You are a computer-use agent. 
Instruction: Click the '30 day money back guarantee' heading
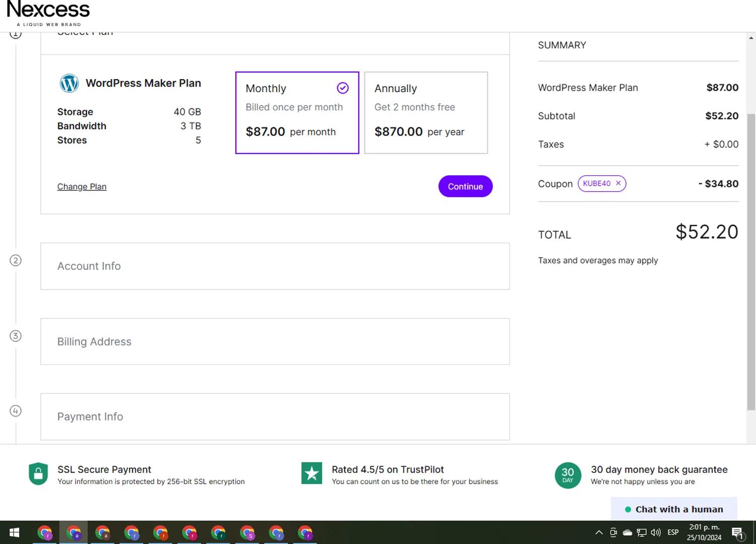point(659,469)
